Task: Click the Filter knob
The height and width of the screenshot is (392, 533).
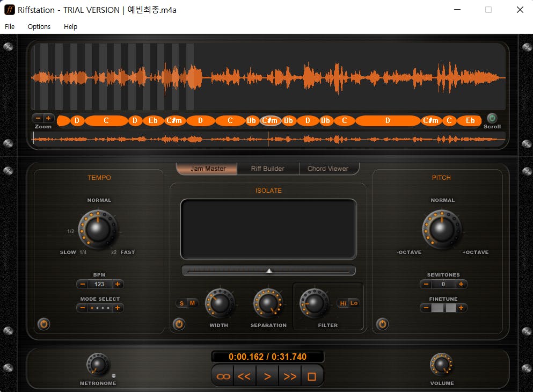Action: click(314, 303)
